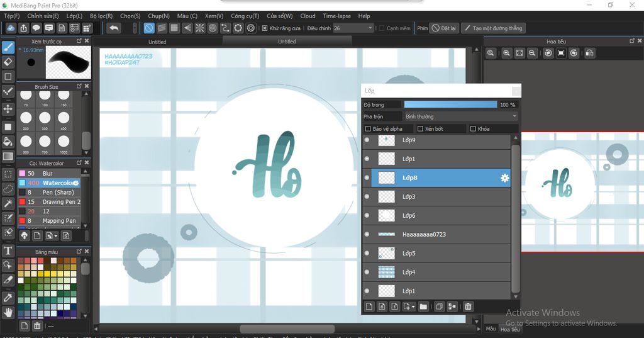Screen dimensions: 644x338
Task: Turn snap off with the circle-slash icon
Action: (x=149, y=28)
